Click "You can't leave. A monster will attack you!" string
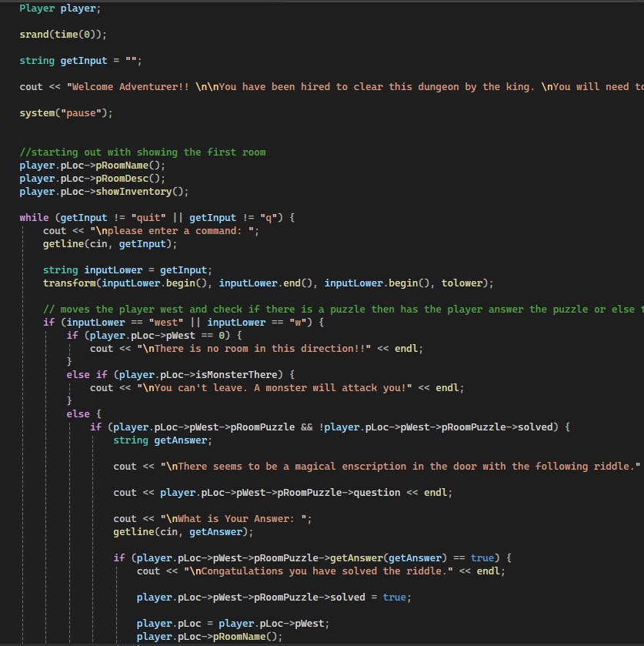 click(x=274, y=388)
